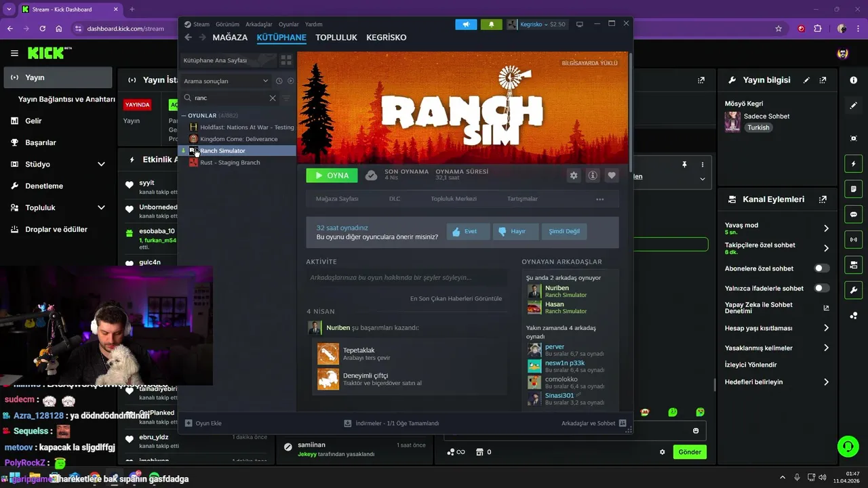Open advanced filter options beside search
The height and width of the screenshot is (488, 868).
pos(286,98)
